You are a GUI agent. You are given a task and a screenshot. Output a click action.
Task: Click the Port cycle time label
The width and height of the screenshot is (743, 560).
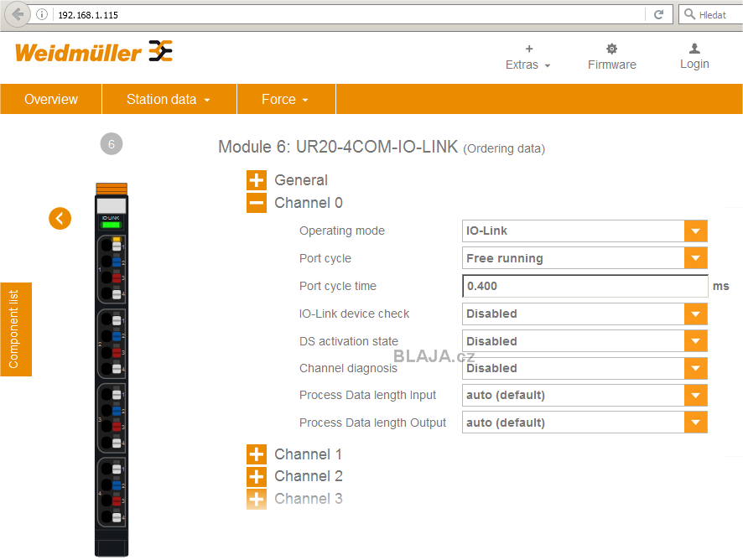pos(338,286)
